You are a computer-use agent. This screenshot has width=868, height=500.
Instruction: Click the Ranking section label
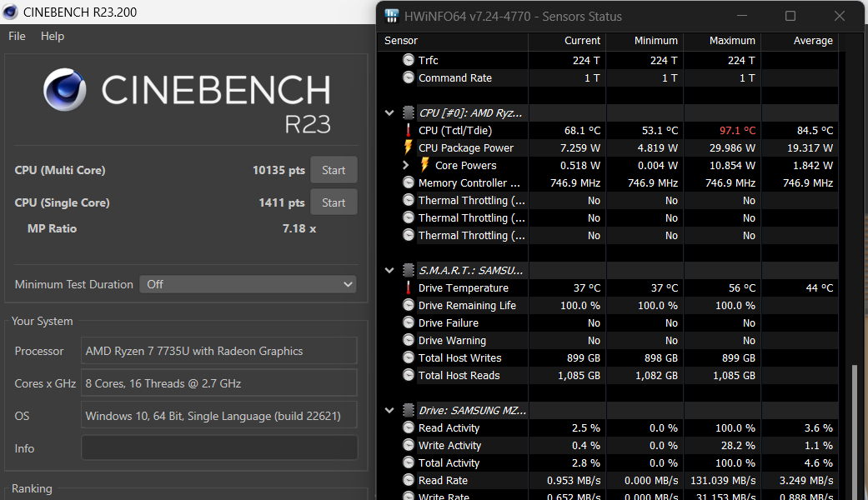click(32, 488)
